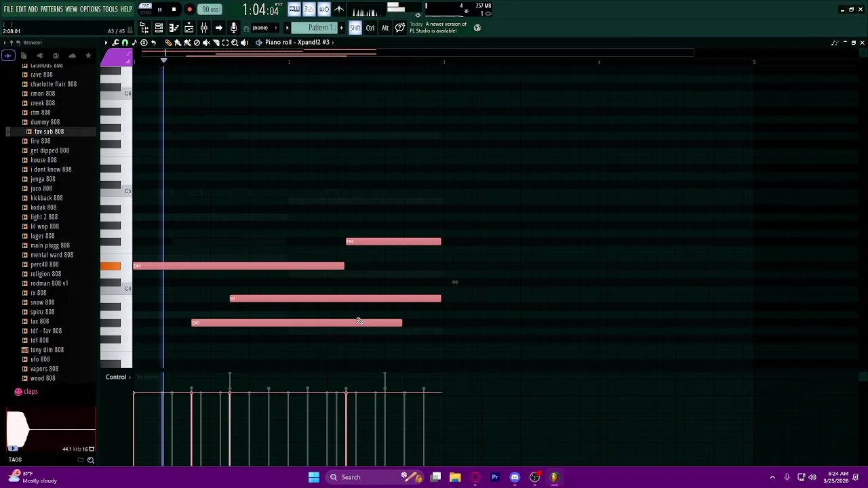The width and height of the screenshot is (868, 488).
Task: Open Windows Start menu on taskbar
Action: (x=314, y=477)
